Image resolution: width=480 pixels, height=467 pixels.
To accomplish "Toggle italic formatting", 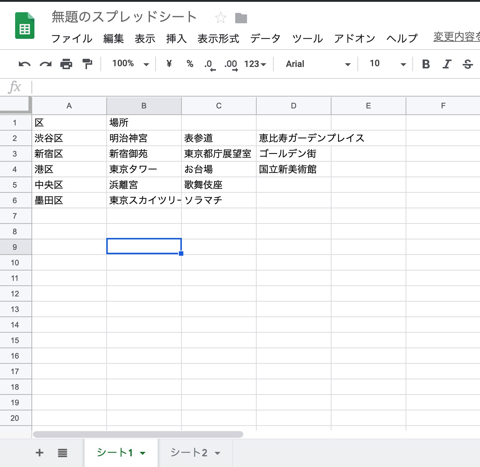I will (447, 64).
